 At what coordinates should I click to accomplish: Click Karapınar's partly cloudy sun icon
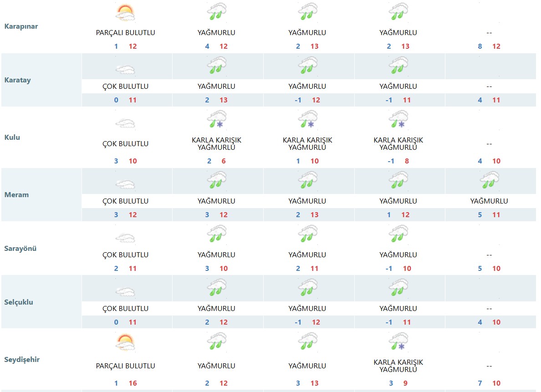click(x=125, y=13)
